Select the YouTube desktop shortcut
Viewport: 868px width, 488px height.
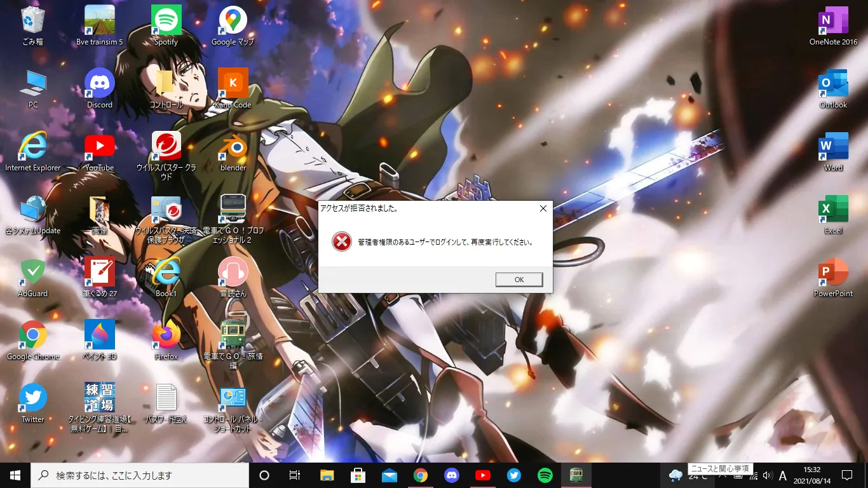tap(100, 152)
